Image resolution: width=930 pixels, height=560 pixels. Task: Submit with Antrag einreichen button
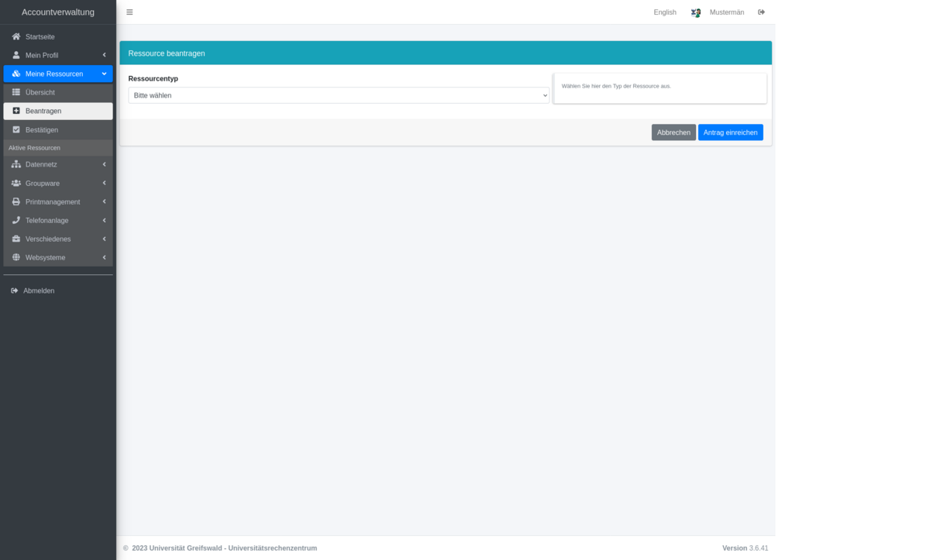(730, 132)
